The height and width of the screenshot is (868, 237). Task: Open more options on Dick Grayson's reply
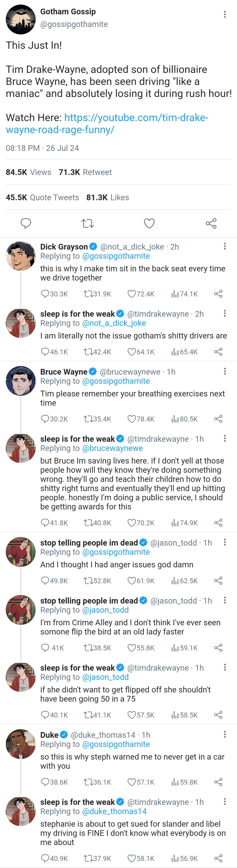pyautogui.click(x=225, y=246)
